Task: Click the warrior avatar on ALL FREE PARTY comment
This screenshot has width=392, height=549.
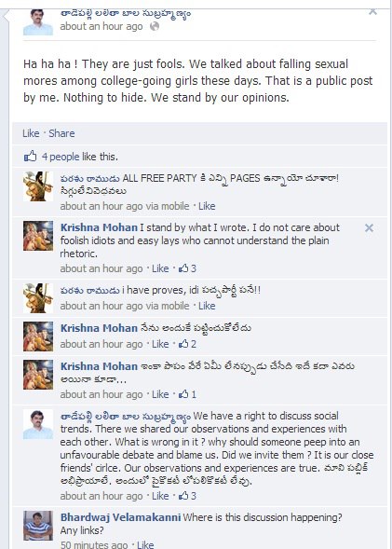Action: (x=38, y=186)
